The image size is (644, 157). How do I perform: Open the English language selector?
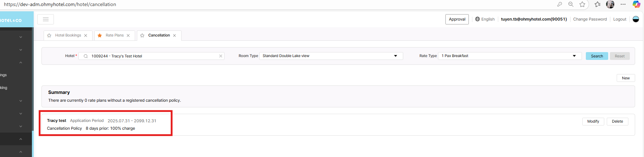pyautogui.click(x=485, y=19)
